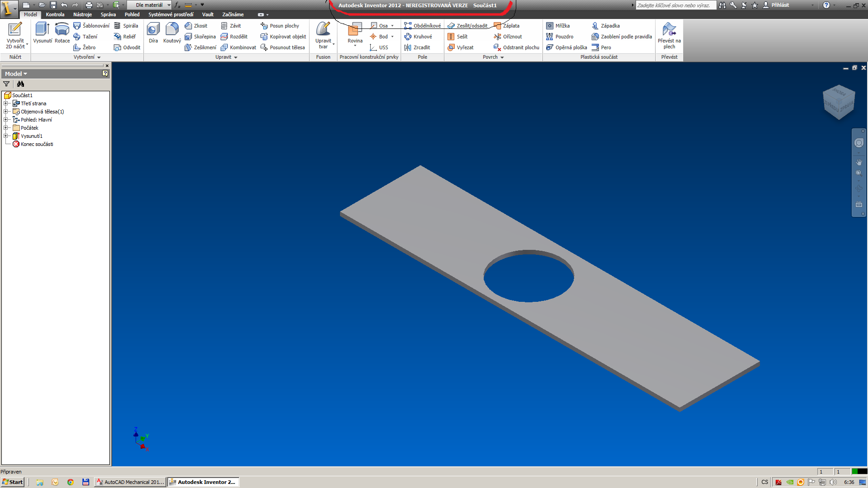
Task: Expand the Vytvoření panel dropdown
Action: pyautogui.click(x=99, y=57)
